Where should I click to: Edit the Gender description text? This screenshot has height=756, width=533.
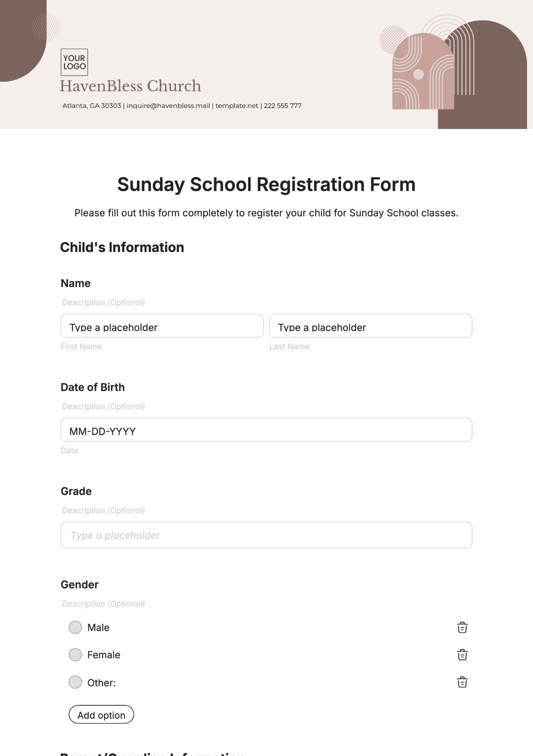(x=103, y=604)
